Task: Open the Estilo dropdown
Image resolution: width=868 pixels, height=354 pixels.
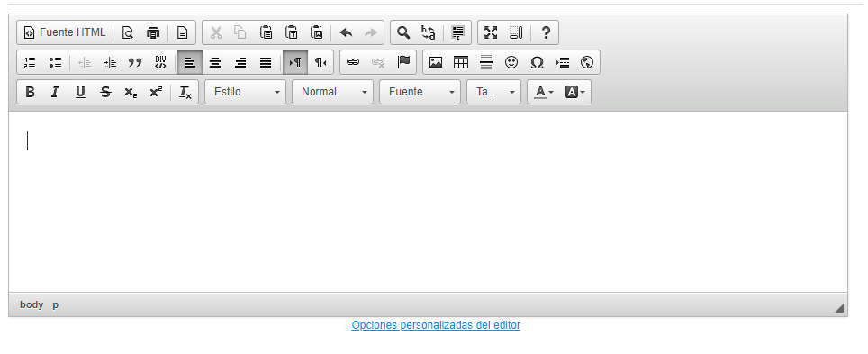Action: (x=245, y=92)
